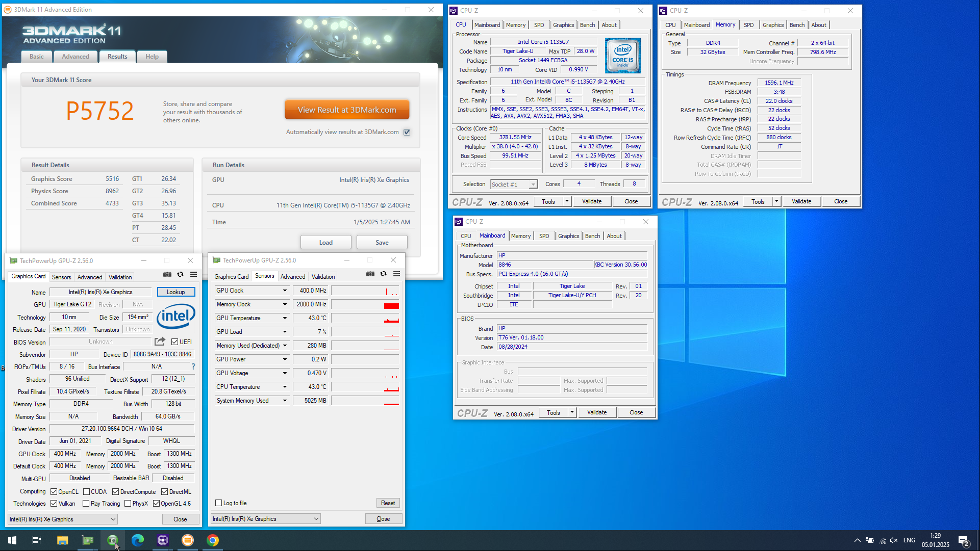Toggle Vulkan checkbox
The image size is (980, 551).
pyautogui.click(x=54, y=504)
